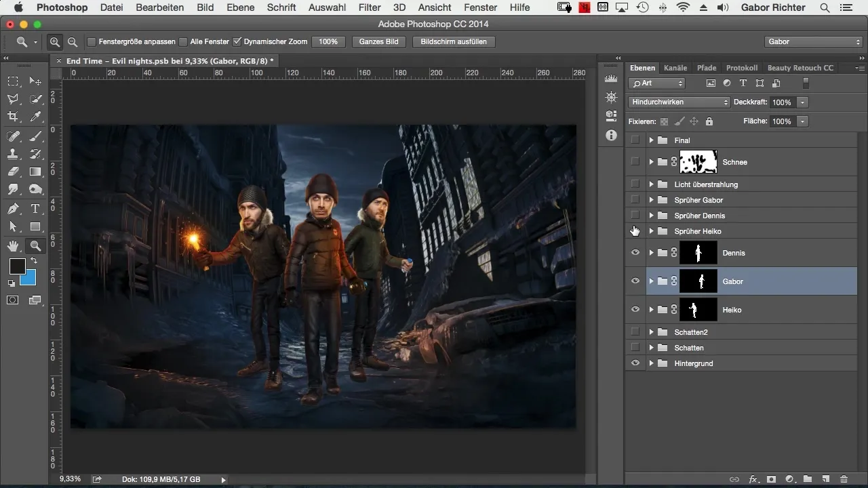Image resolution: width=868 pixels, height=488 pixels.
Task: Reset to default foreground and background colors
Action: click(12, 283)
